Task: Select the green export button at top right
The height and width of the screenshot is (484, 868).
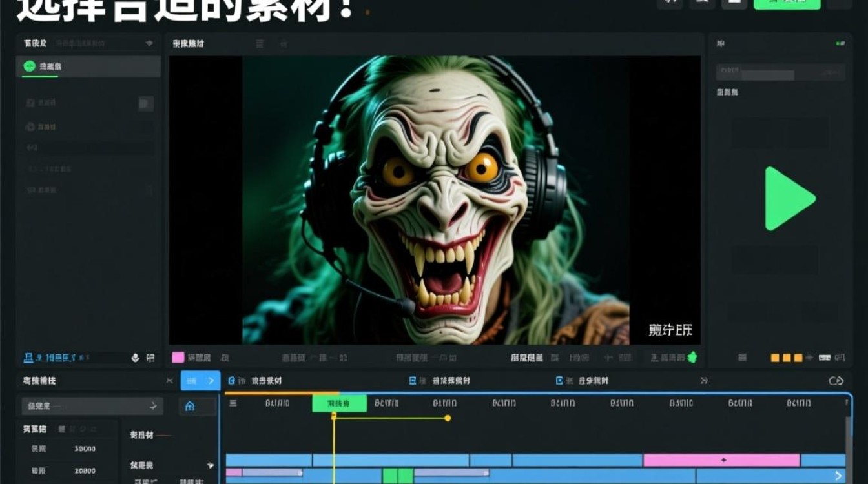Action: [787, 3]
